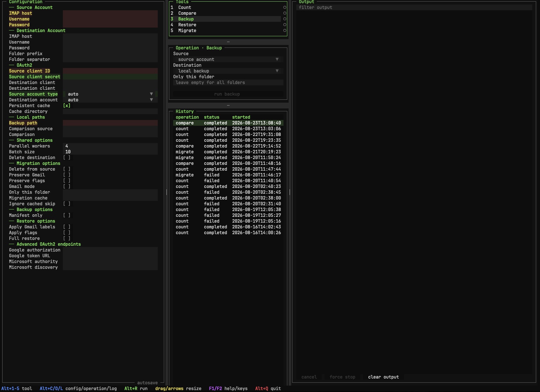This screenshot has height=392, width=540.
Task: Select the Restore tool
Action: (226, 25)
